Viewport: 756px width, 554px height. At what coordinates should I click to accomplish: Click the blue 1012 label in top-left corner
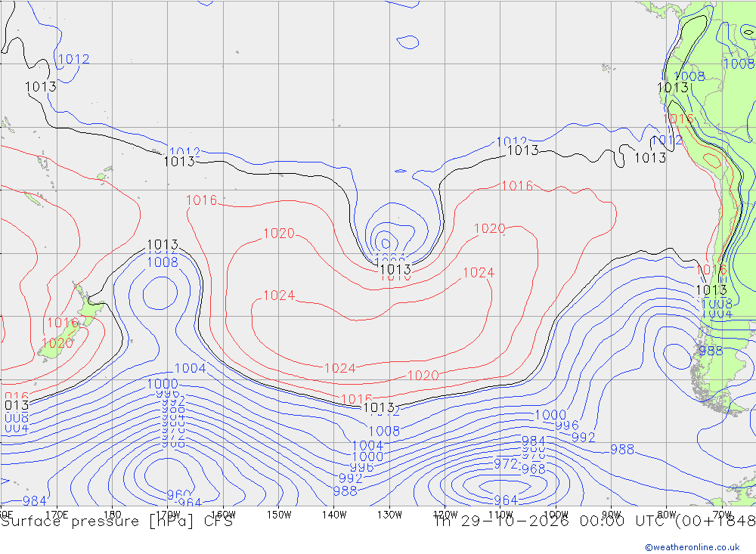73,59
